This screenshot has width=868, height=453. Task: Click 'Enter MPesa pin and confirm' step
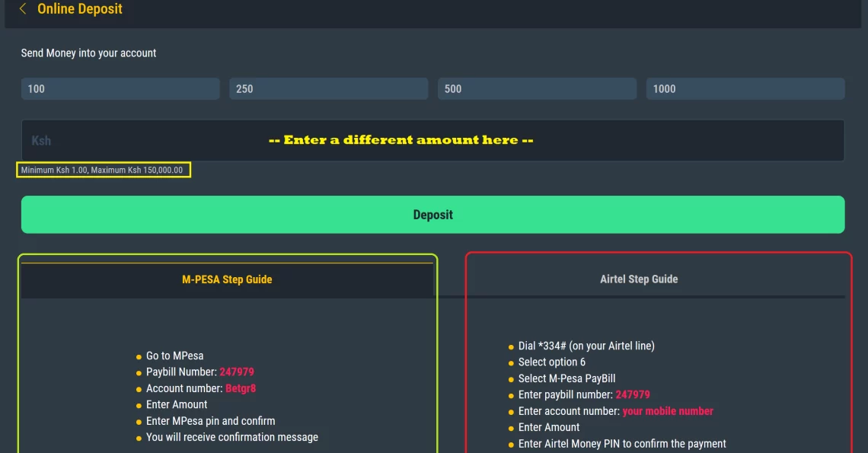[210, 421]
